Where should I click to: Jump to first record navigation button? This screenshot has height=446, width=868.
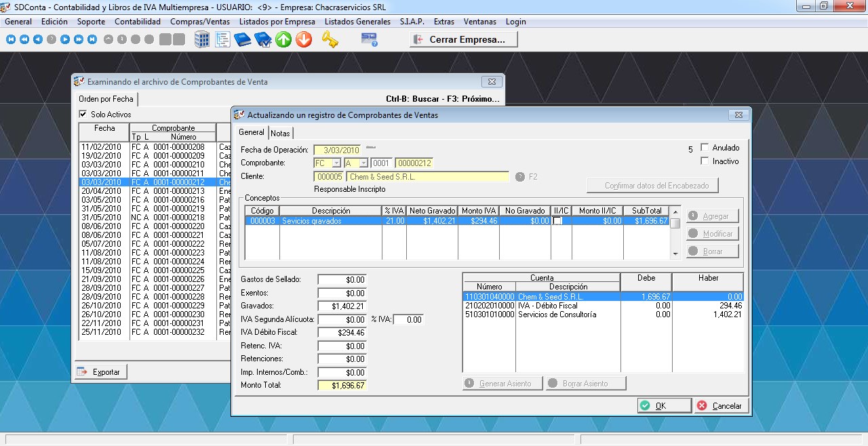[11, 39]
